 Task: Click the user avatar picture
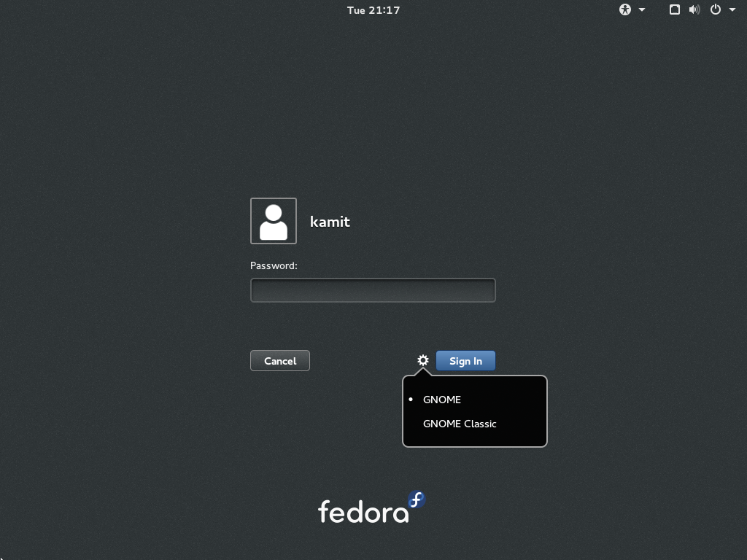pyautogui.click(x=274, y=221)
